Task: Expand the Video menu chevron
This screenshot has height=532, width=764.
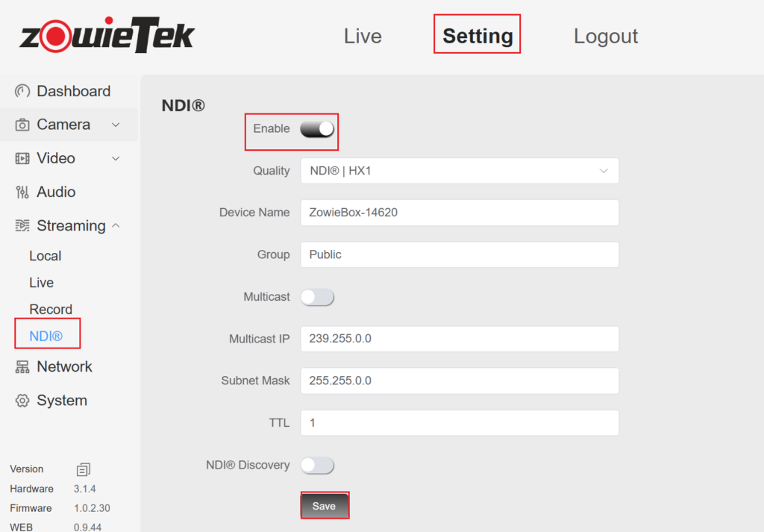Action: point(116,158)
